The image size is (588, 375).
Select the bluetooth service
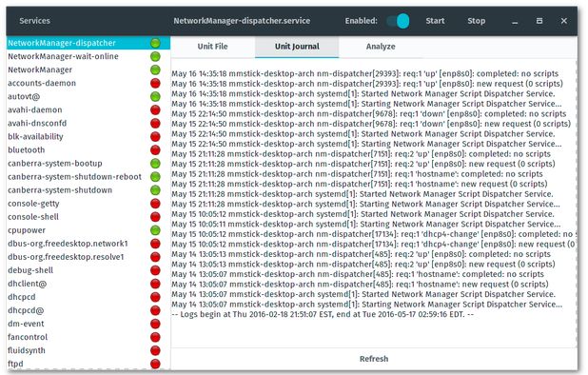(x=88, y=150)
